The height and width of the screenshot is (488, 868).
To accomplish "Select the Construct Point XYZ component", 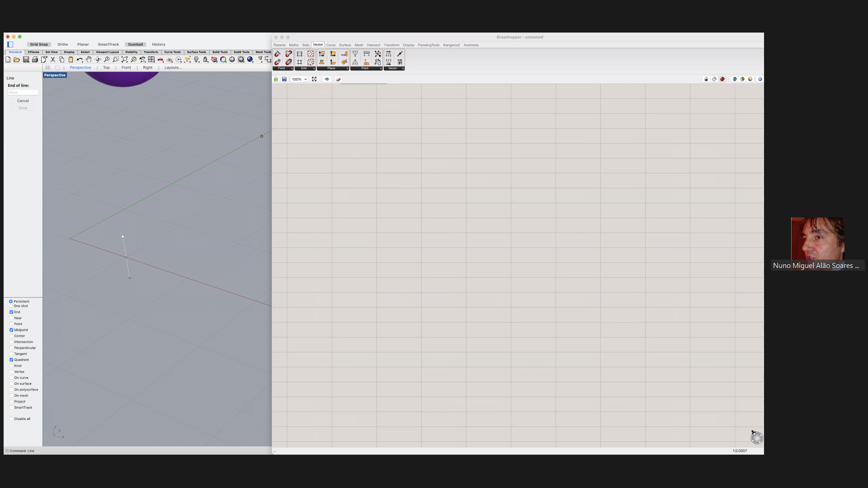I will point(355,54).
